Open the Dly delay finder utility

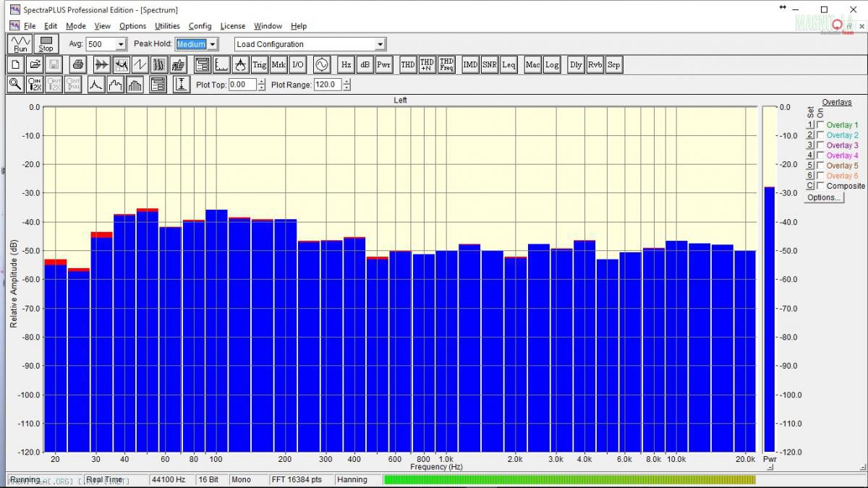click(x=576, y=64)
